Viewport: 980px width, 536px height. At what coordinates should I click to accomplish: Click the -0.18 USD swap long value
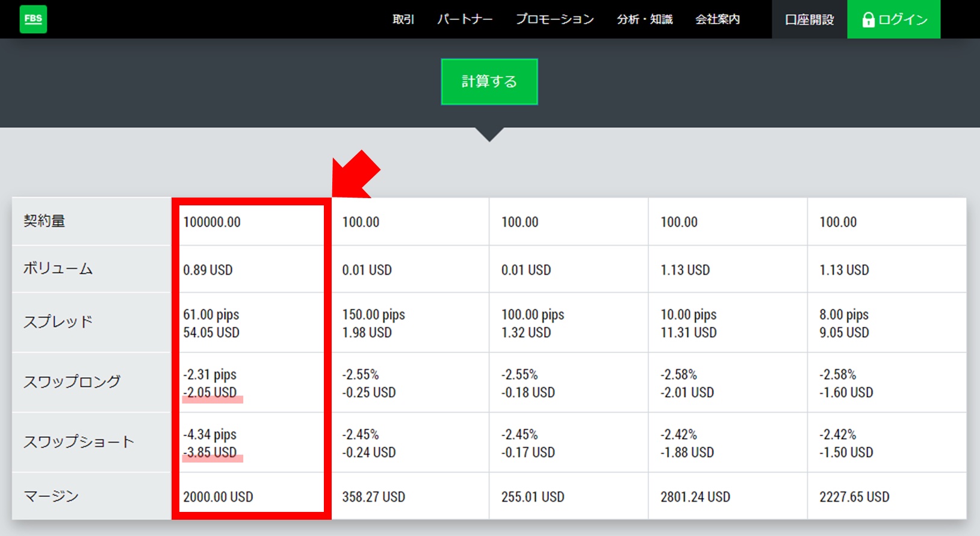pyautogui.click(x=528, y=393)
